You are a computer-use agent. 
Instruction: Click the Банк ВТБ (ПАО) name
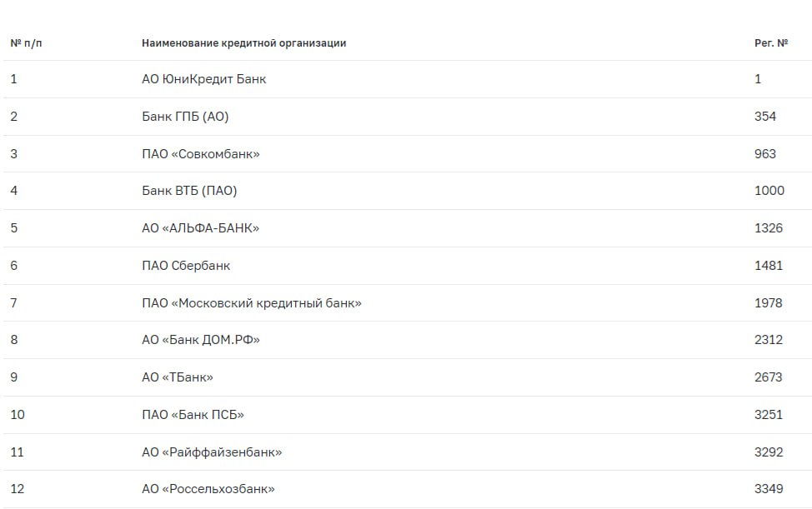(189, 191)
